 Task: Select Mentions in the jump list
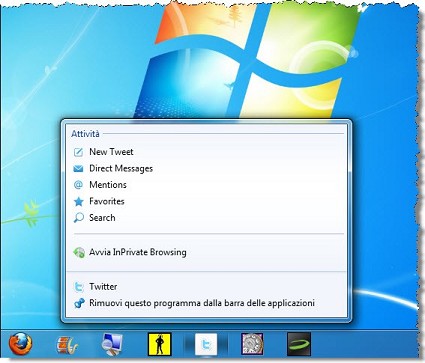point(206,185)
